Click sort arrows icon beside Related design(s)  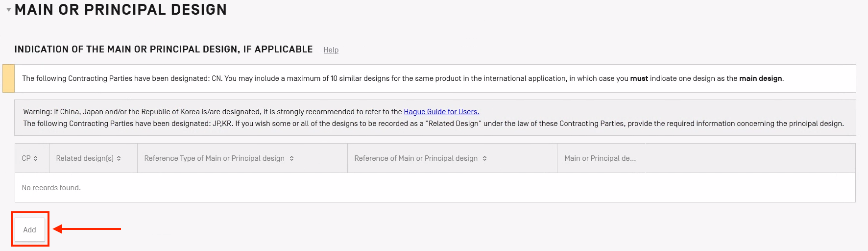119,158
